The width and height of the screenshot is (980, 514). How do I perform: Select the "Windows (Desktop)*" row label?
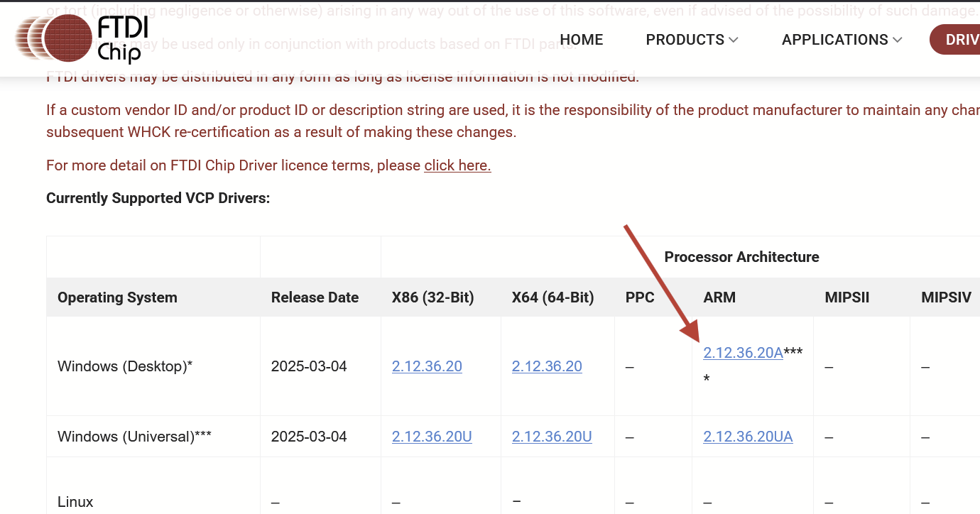pos(125,366)
